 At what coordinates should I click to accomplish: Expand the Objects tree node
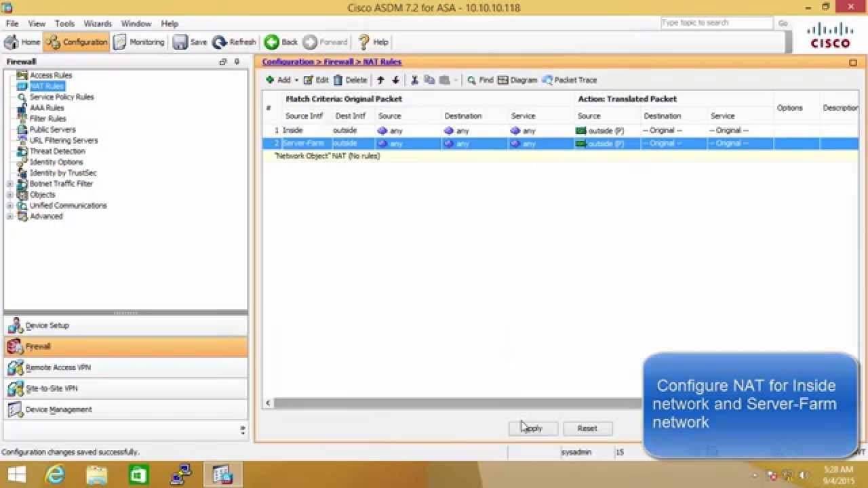pyautogui.click(x=9, y=195)
